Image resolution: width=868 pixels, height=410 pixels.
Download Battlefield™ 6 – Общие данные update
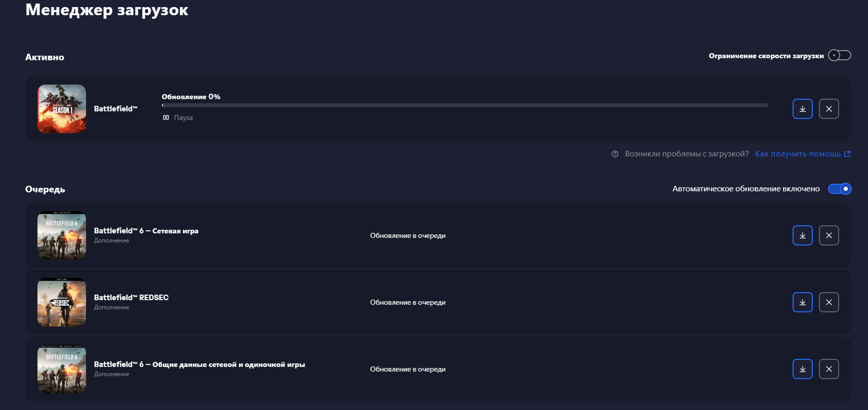click(x=802, y=369)
